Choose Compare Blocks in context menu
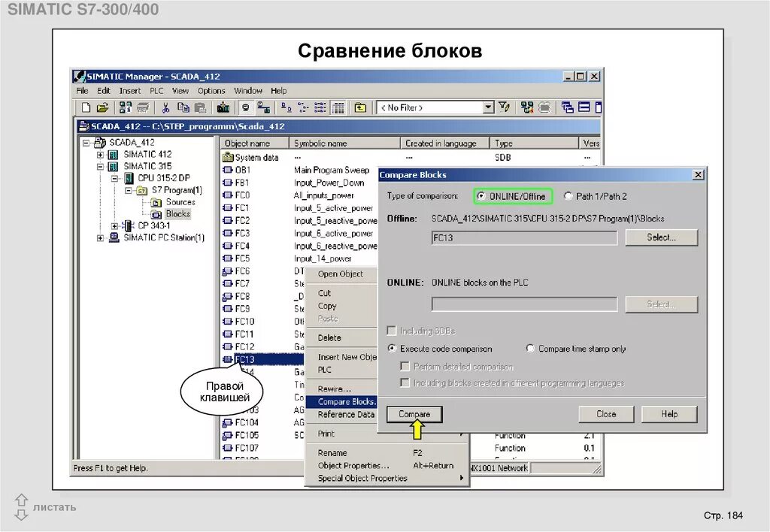 342,401
